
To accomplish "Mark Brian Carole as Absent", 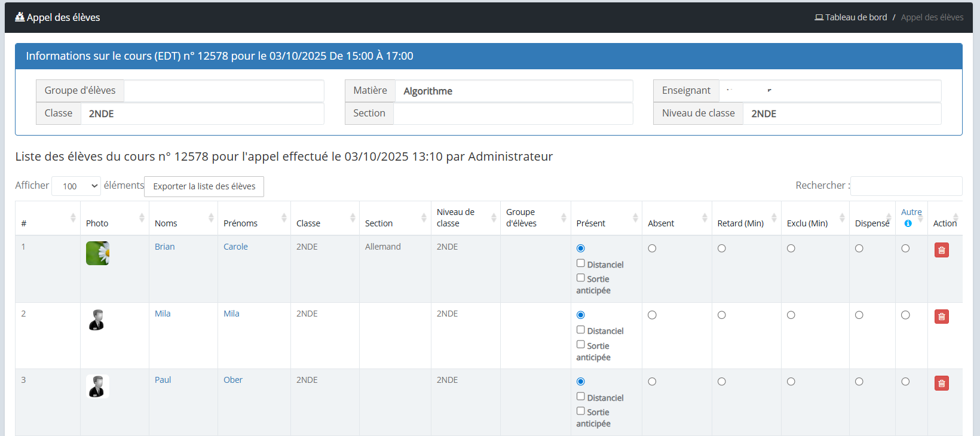I will 652,248.
